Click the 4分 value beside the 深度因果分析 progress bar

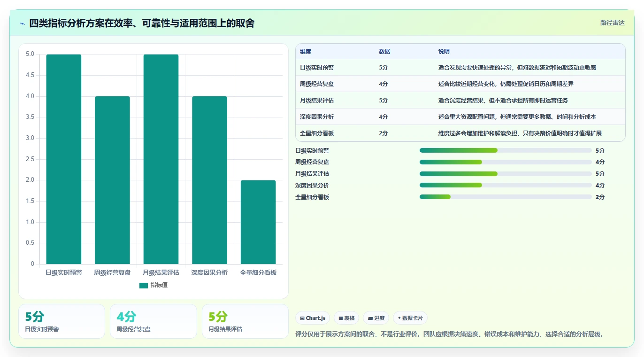pyautogui.click(x=600, y=186)
